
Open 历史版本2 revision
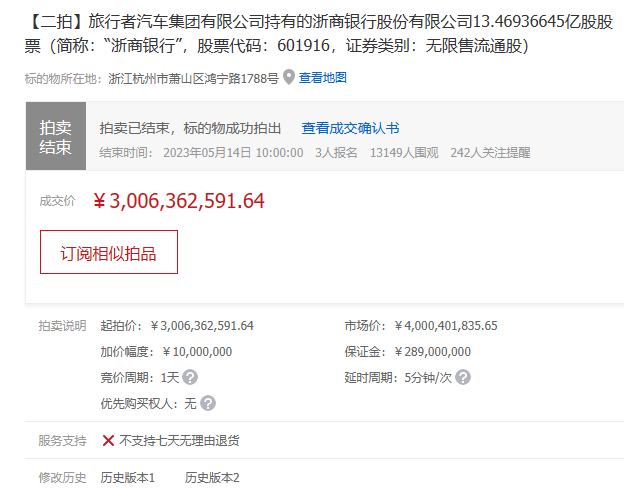tap(212, 478)
